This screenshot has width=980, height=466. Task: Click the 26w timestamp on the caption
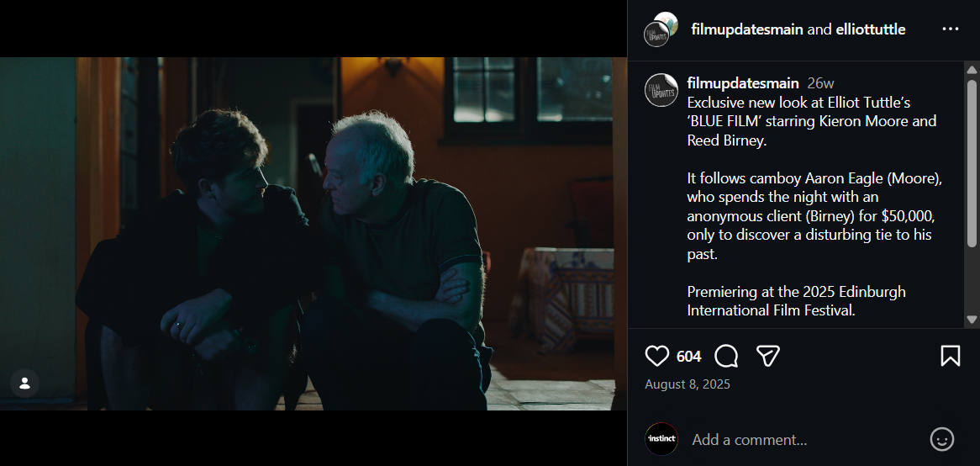(820, 83)
